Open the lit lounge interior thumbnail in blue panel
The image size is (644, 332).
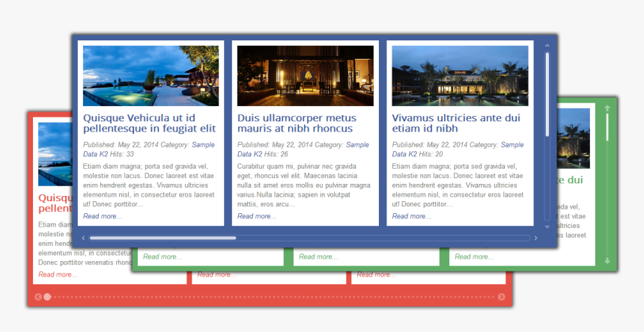(x=306, y=76)
